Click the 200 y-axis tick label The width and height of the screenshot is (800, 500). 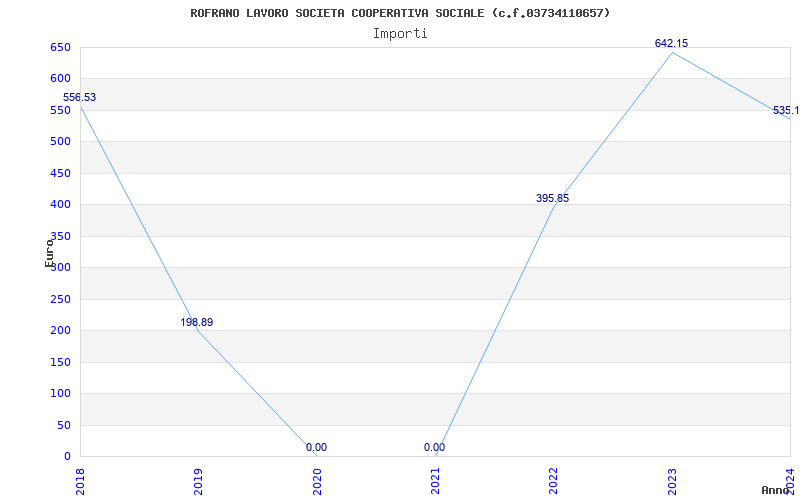(x=60, y=331)
